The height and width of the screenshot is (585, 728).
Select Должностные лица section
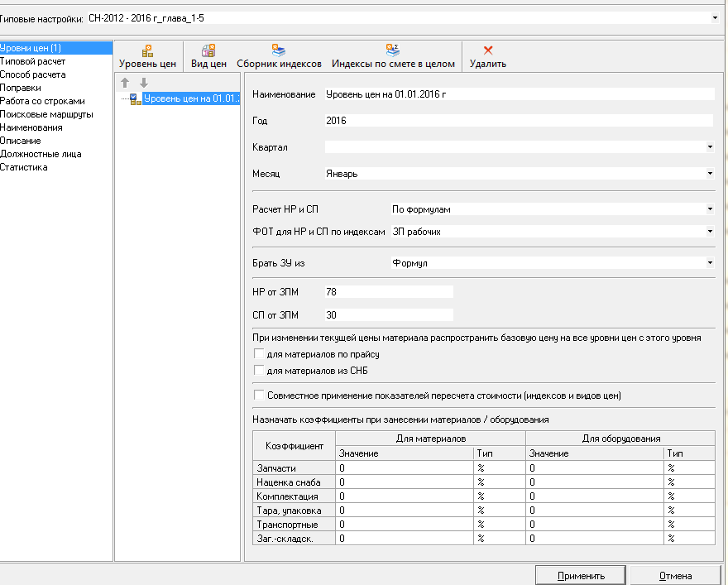click(41, 154)
